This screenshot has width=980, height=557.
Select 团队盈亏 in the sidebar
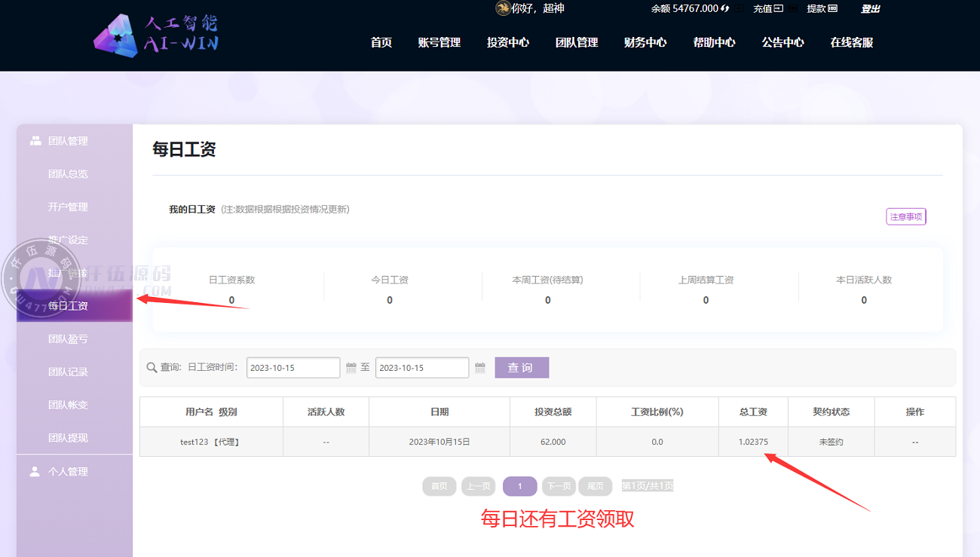tap(68, 339)
